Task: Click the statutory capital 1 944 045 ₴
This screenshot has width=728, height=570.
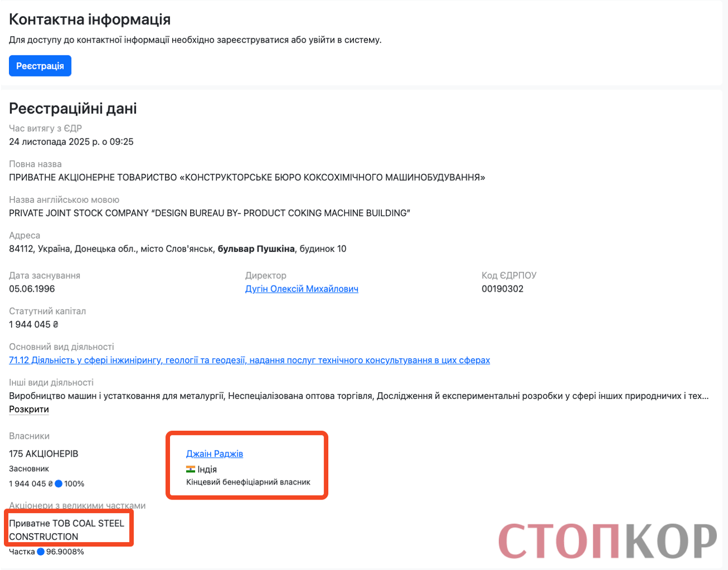Action: [32, 325]
